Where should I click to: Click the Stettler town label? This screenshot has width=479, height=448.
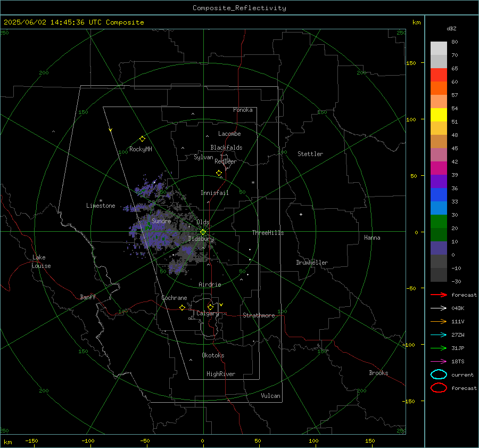click(x=310, y=154)
